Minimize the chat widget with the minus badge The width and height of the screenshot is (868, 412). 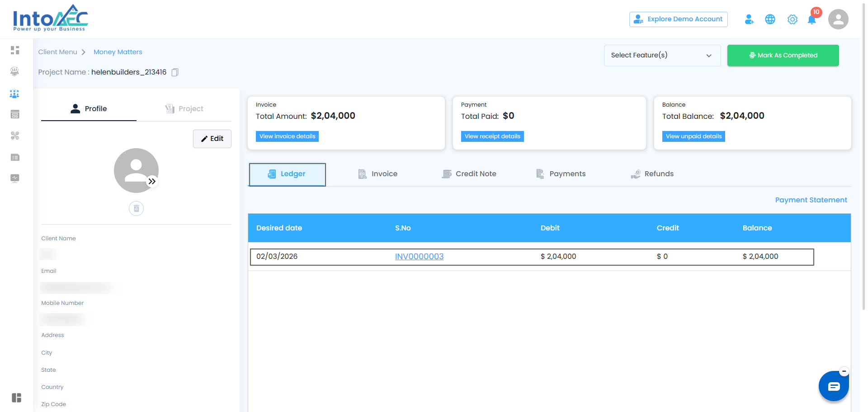(844, 371)
